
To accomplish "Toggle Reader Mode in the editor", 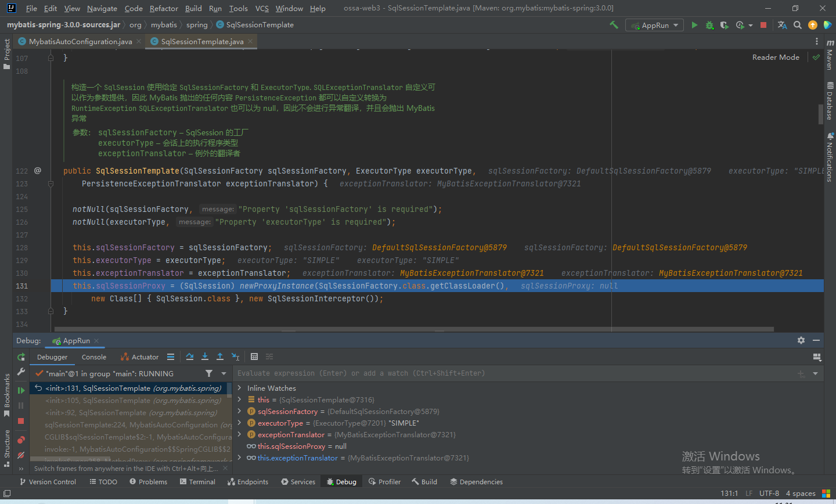I will (x=776, y=57).
